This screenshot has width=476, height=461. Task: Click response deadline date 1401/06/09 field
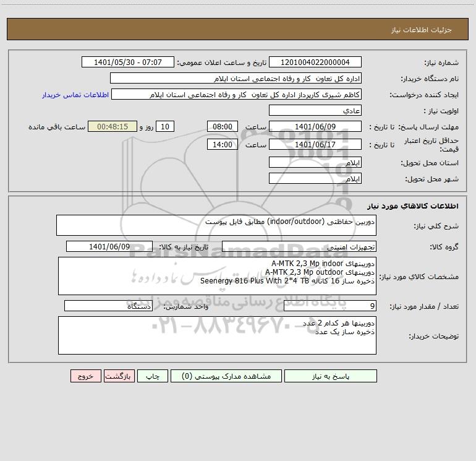(x=315, y=126)
